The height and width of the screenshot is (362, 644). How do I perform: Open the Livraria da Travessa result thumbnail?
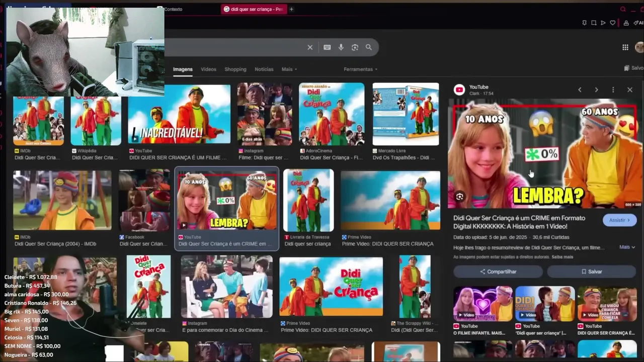308,200
